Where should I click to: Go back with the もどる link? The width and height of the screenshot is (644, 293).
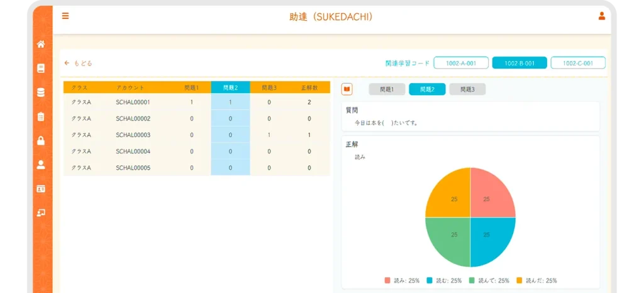79,64
